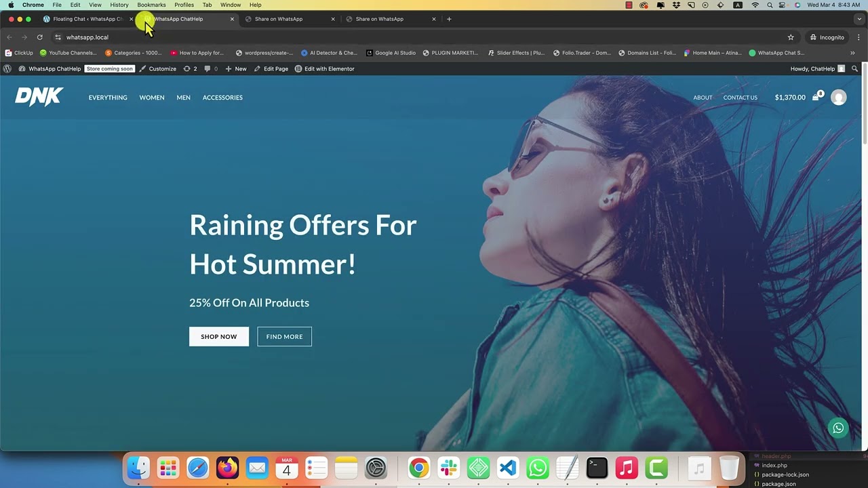
Task: Expand the tab search dropdown
Action: click(859, 19)
